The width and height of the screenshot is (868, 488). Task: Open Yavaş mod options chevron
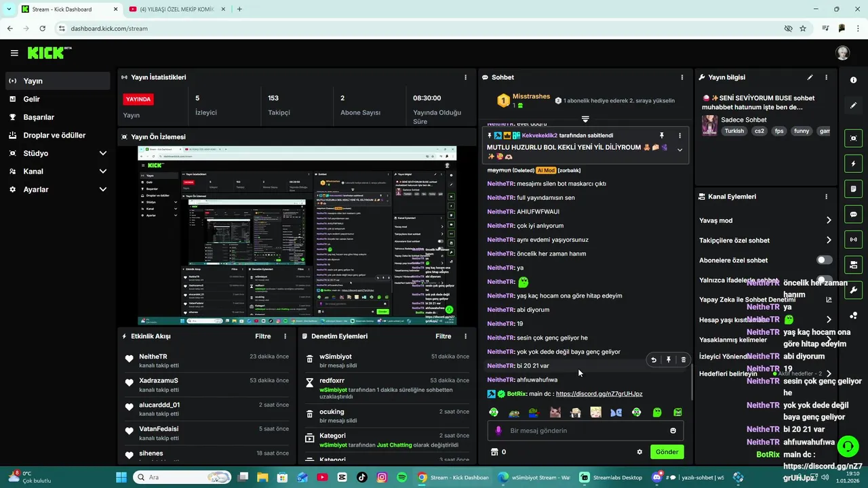[828, 220]
